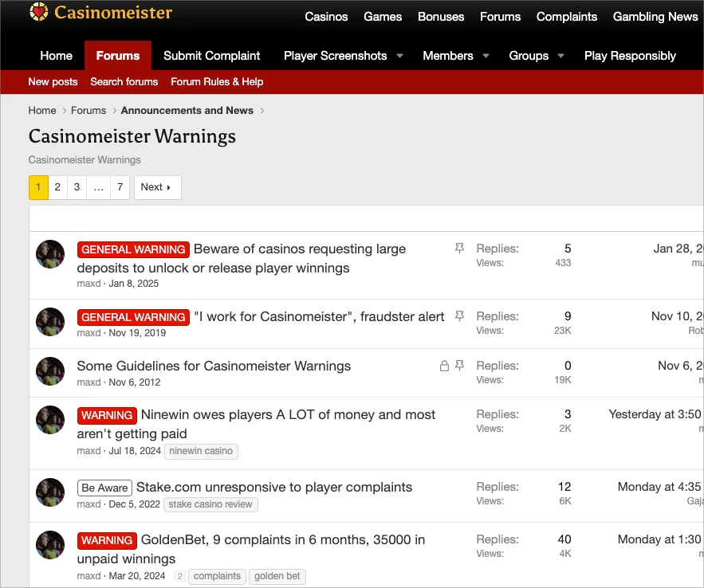Click the Be Aware label on the Stake.com thread

tap(104, 488)
